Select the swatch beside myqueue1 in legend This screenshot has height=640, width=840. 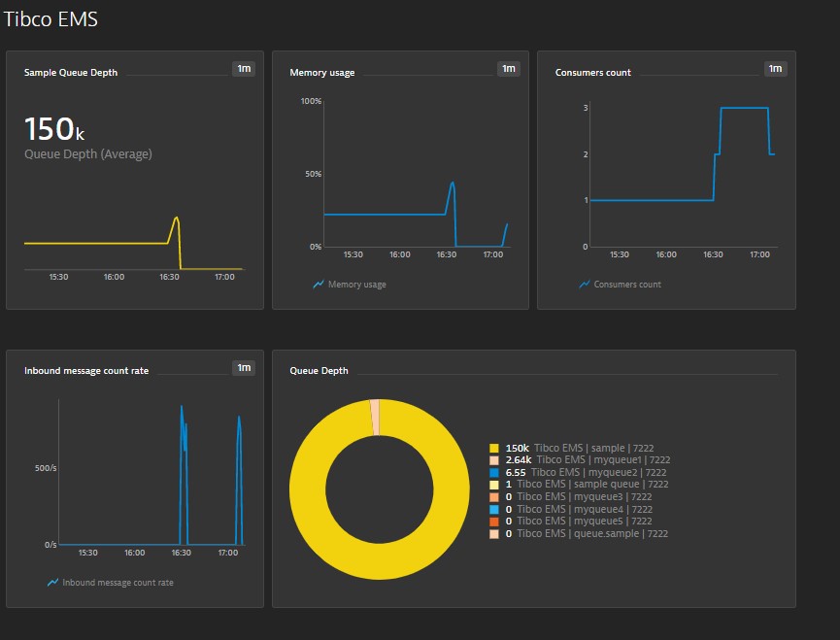coord(494,460)
